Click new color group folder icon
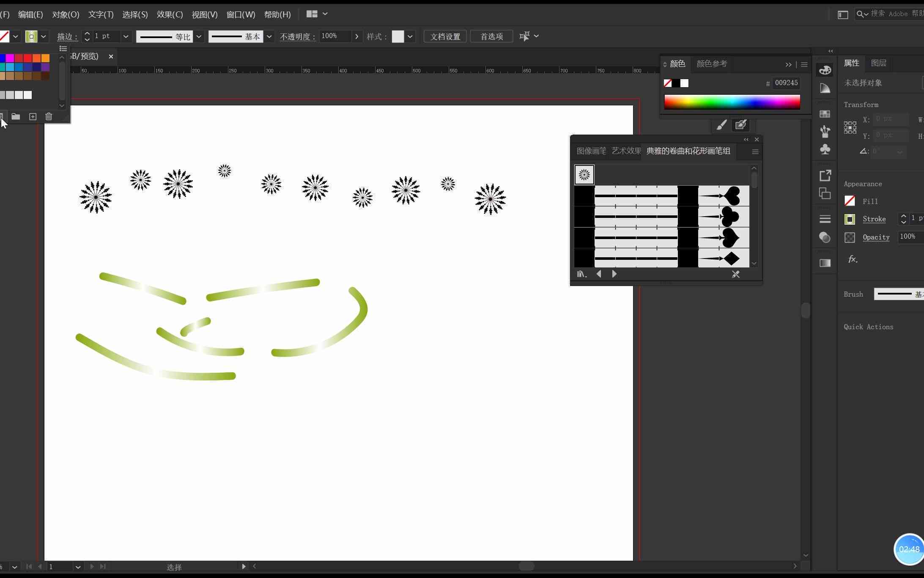Image resolution: width=924 pixels, height=578 pixels. pyautogui.click(x=16, y=116)
